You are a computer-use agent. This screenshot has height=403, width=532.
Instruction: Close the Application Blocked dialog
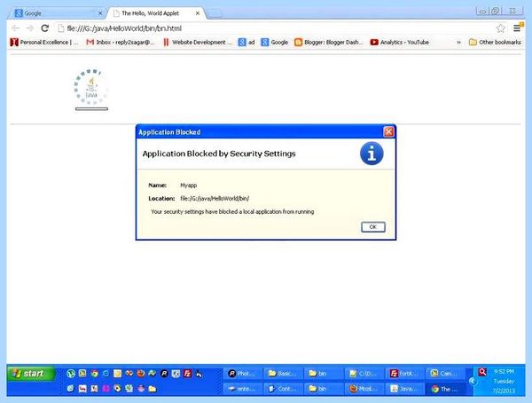[388, 132]
